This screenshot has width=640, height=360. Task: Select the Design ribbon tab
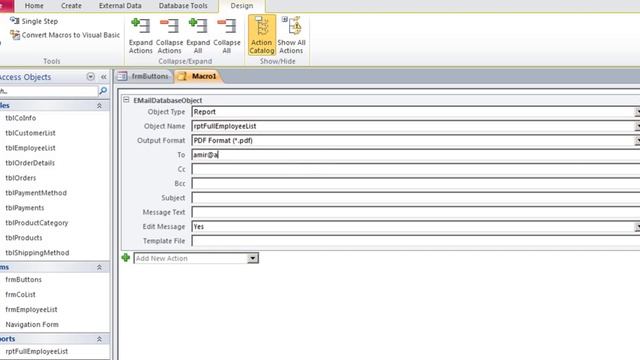click(242, 6)
